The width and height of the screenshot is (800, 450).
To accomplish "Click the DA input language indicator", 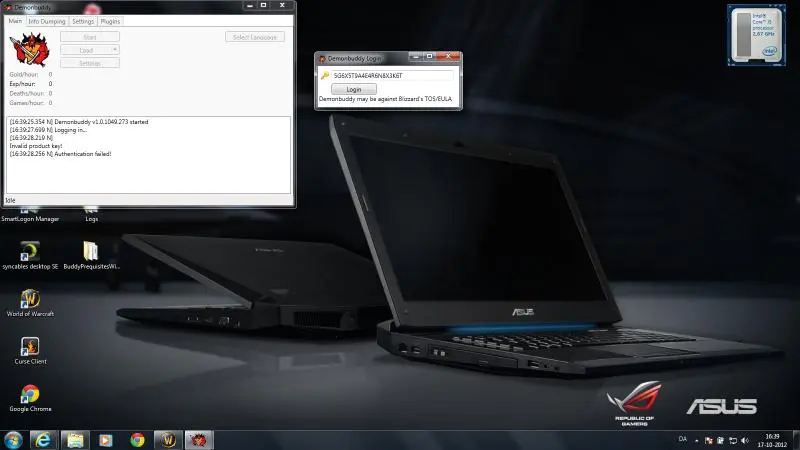I will [x=683, y=439].
